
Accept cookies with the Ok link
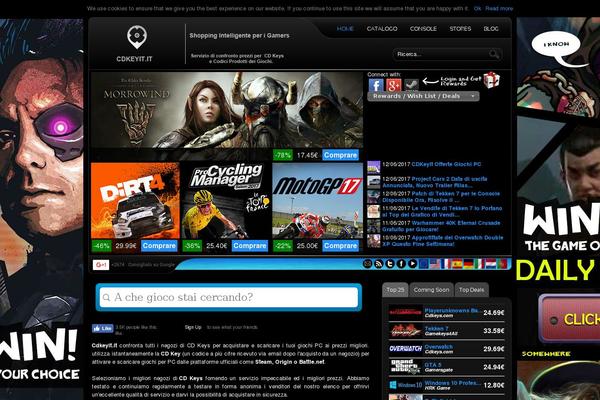477,8
